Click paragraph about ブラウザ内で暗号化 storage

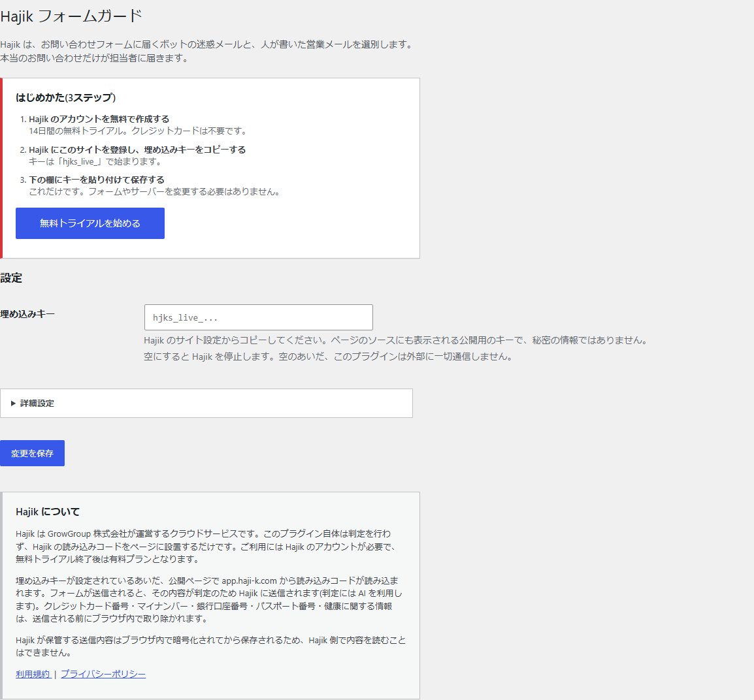pos(210,646)
